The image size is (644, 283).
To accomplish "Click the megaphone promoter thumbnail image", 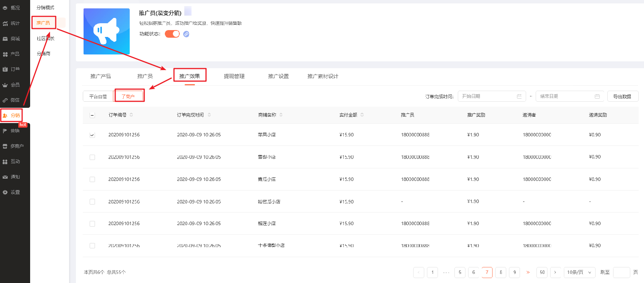I will (106, 31).
